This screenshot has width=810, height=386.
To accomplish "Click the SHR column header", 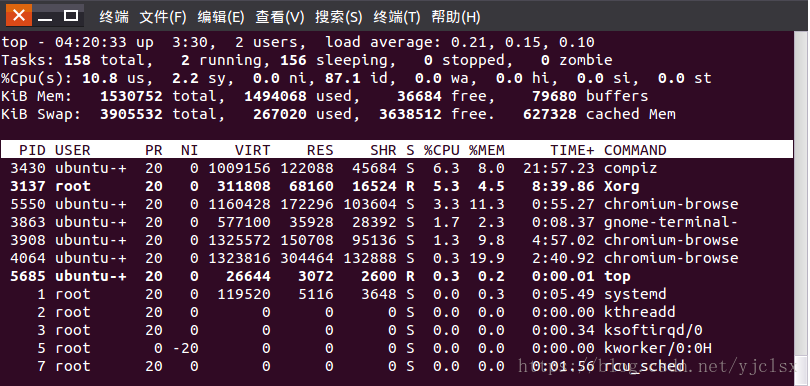I will coord(383,150).
